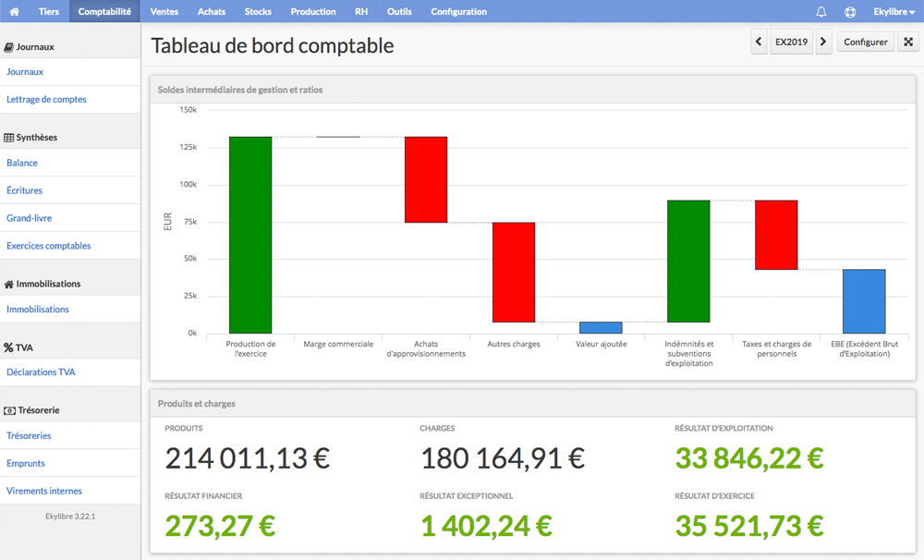The image size is (924, 560).
Task: Go to the previous financial year arrow
Action: click(759, 42)
